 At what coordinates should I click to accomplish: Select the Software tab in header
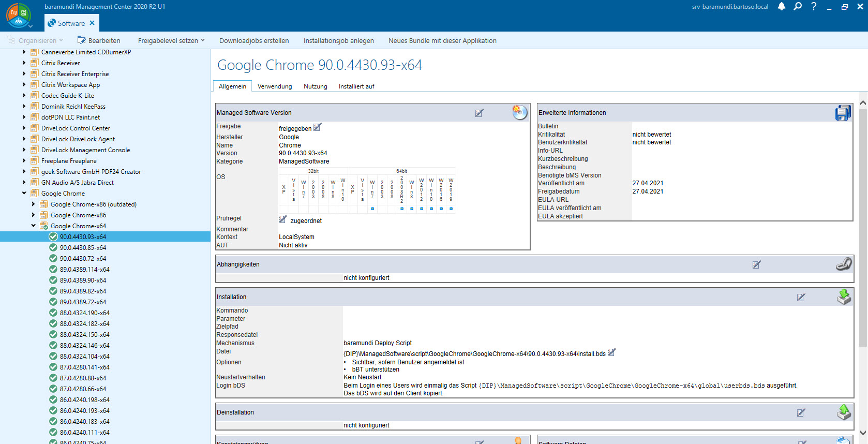71,23
